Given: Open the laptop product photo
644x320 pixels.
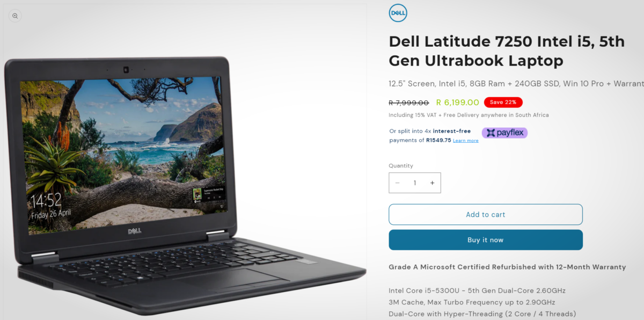Looking at the screenshot, I should (x=185, y=183).
